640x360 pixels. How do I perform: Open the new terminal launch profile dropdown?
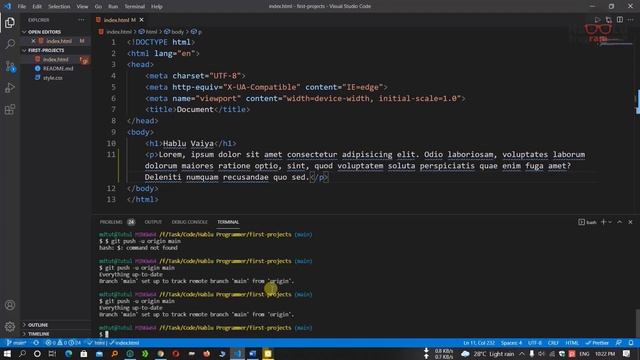click(x=610, y=222)
